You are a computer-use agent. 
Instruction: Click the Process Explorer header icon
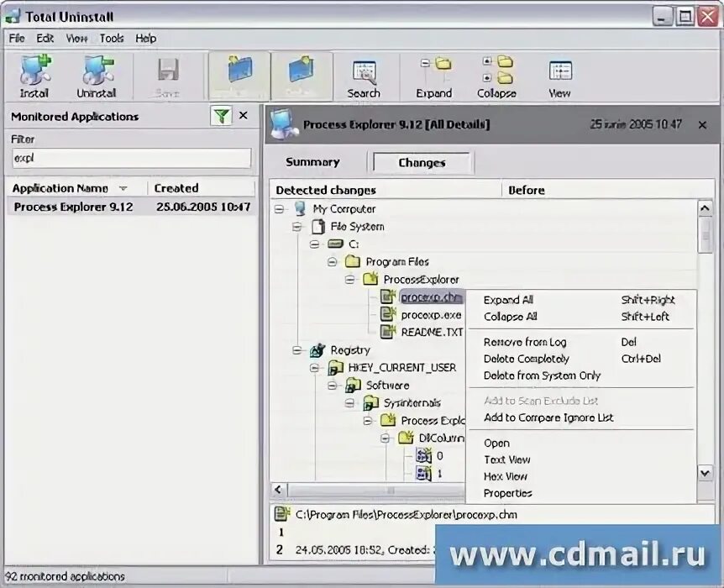click(284, 123)
